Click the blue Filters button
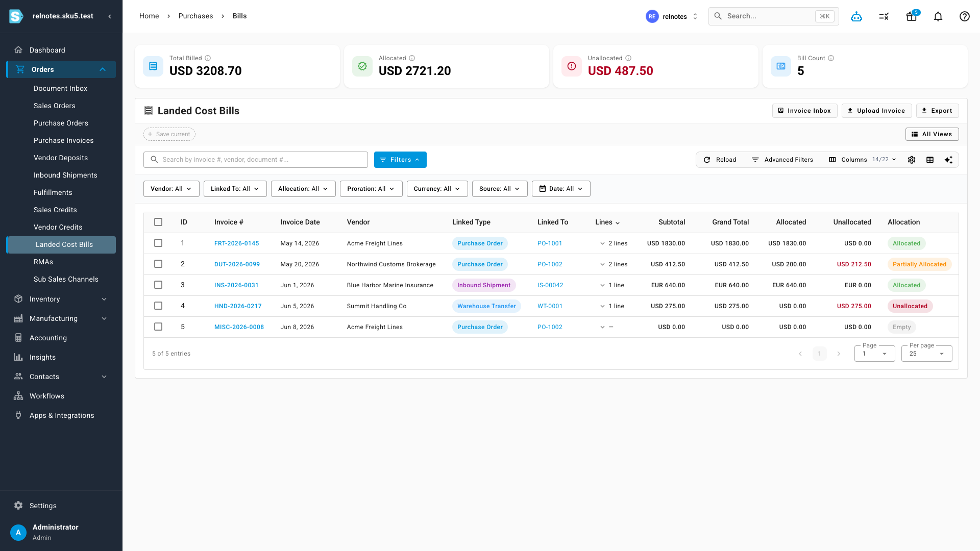 pyautogui.click(x=400, y=160)
